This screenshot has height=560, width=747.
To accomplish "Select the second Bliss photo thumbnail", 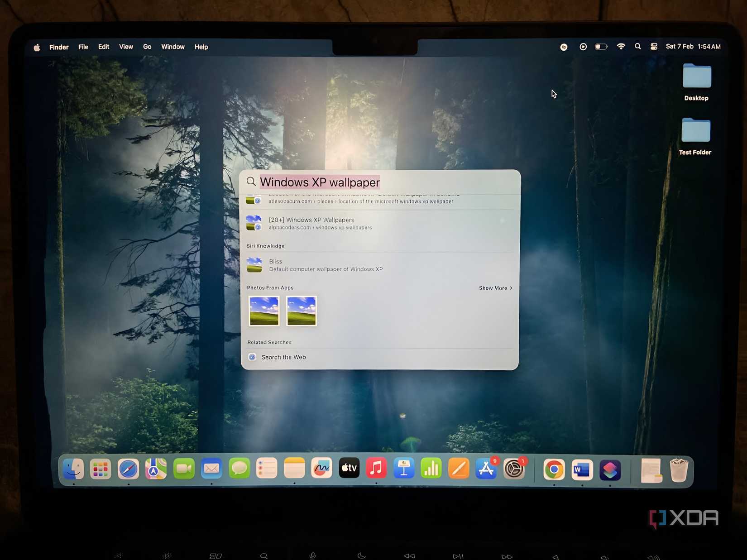I will 302,311.
